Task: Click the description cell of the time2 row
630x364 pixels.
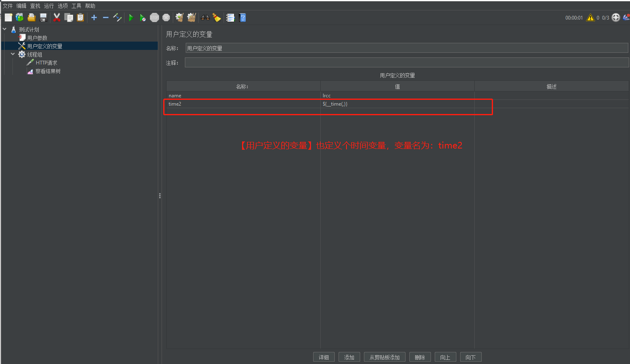Action: (551, 104)
